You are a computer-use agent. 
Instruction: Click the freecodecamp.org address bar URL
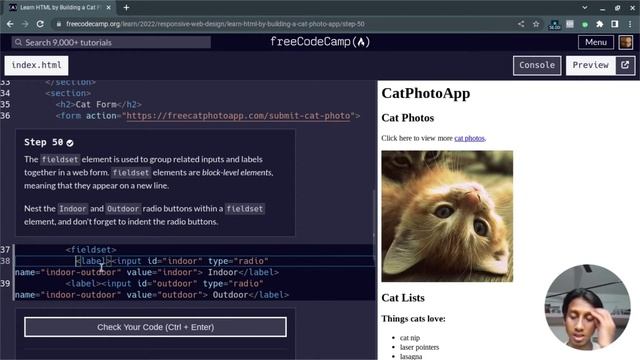(x=215, y=24)
